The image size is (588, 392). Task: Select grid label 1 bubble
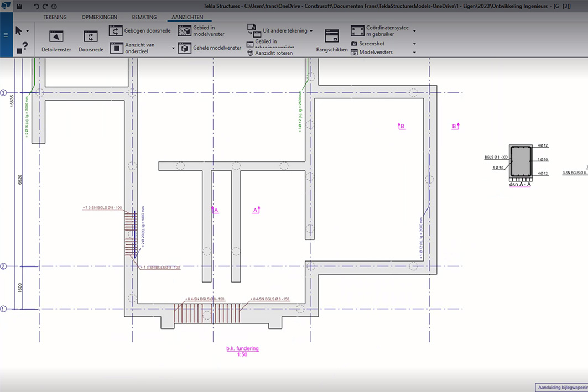pyautogui.click(x=3, y=309)
